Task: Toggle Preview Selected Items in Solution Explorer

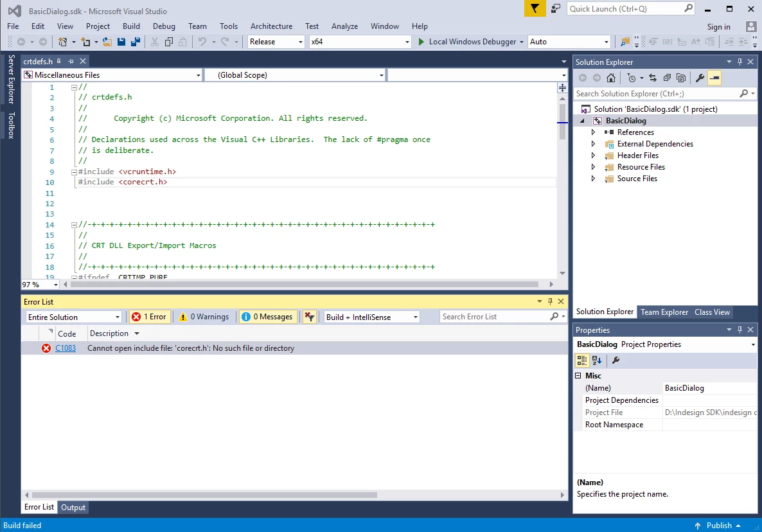Action: coord(714,78)
